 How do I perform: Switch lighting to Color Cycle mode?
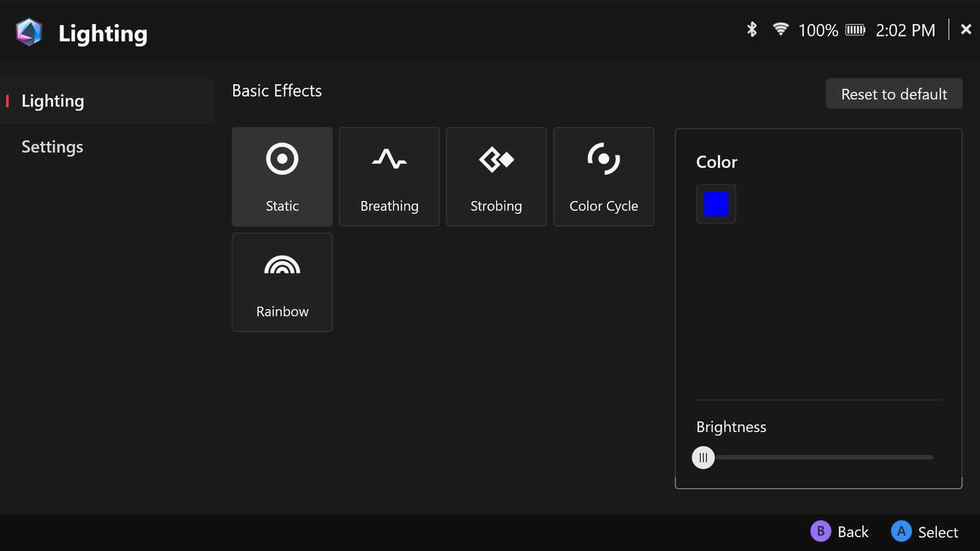click(x=603, y=176)
